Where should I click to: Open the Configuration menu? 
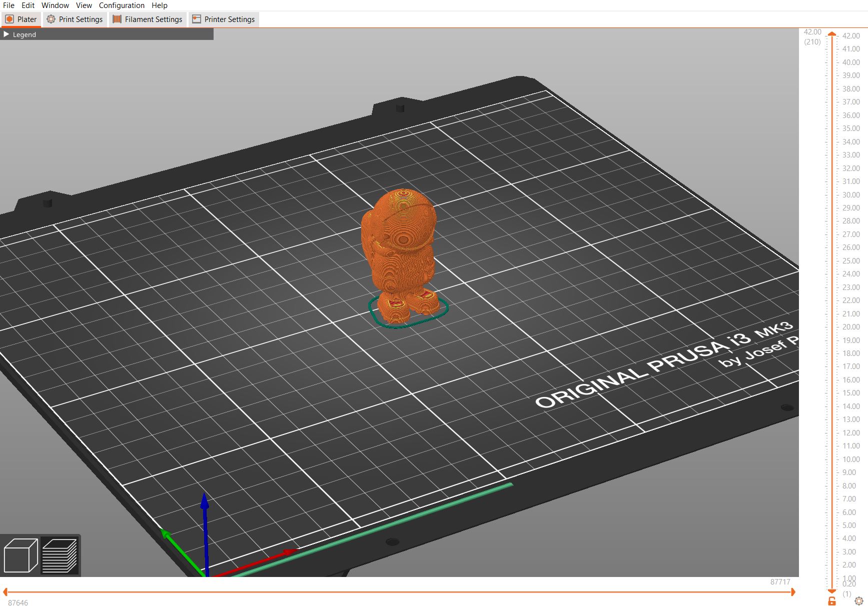[x=122, y=5]
